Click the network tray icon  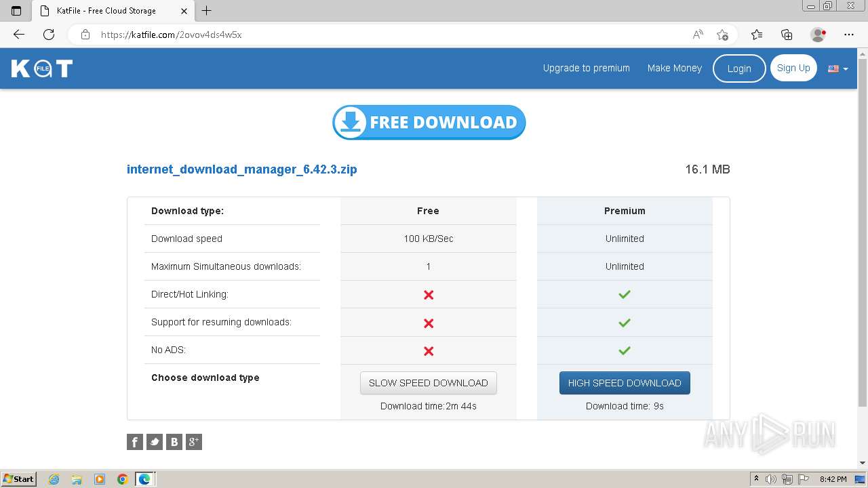click(x=787, y=479)
